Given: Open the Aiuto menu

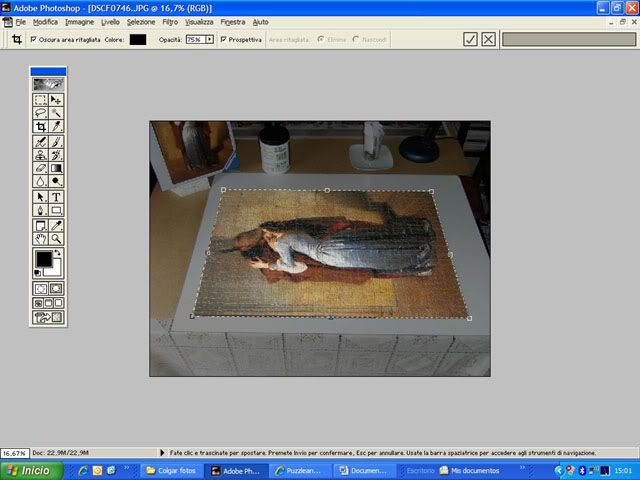Looking at the screenshot, I should tap(260, 22).
